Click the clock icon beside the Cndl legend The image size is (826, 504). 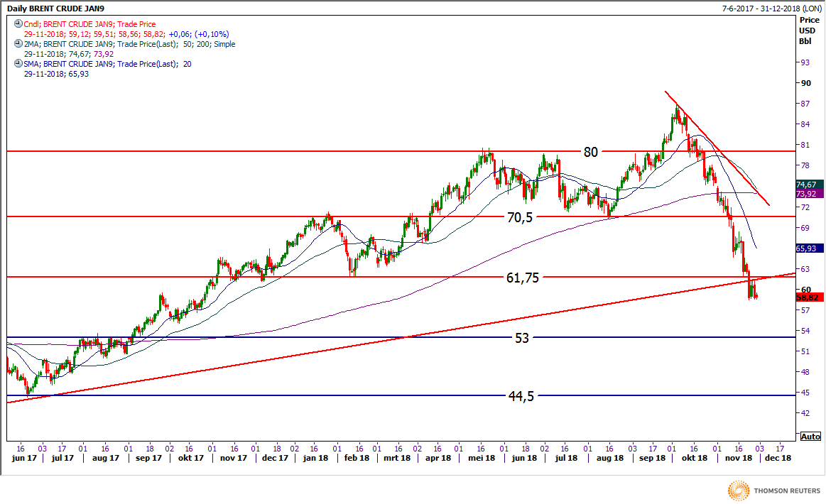pos(18,24)
